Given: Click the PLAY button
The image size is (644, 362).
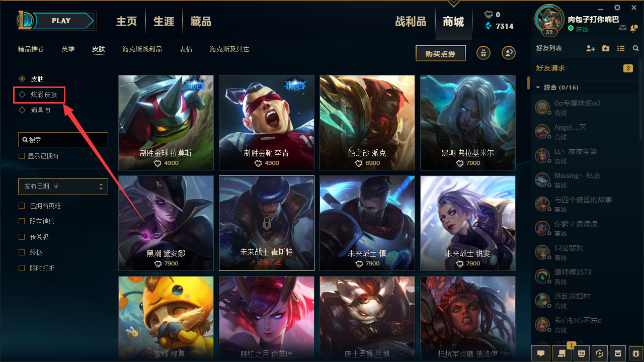Looking at the screenshot, I should click(62, 21).
